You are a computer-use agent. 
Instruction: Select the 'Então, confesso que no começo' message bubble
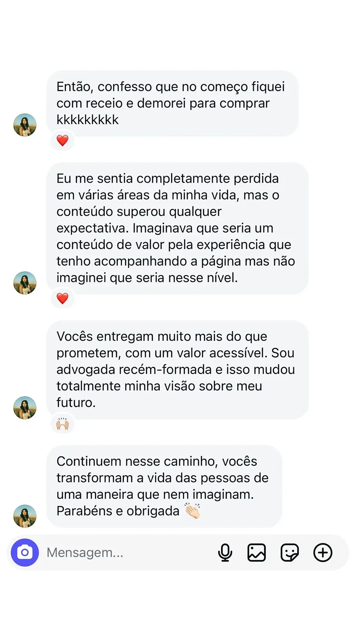click(172, 103)
